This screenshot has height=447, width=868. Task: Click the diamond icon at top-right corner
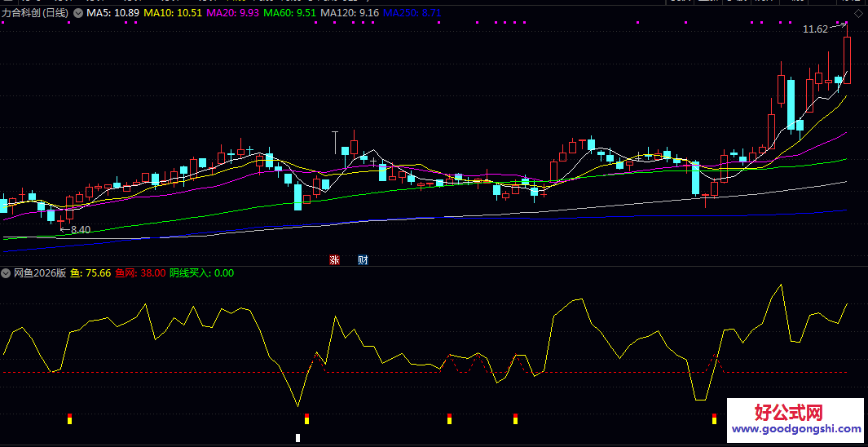(858, 14)
